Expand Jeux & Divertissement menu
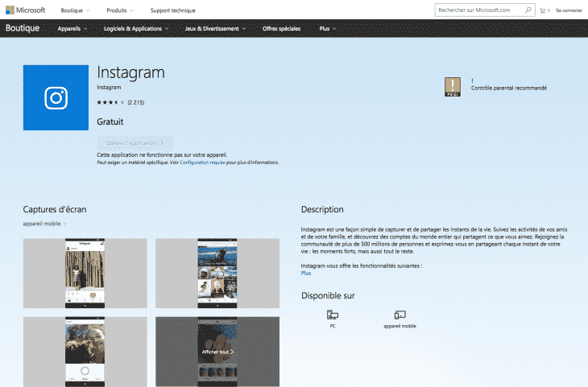588x387 pixels. (215, 28)
